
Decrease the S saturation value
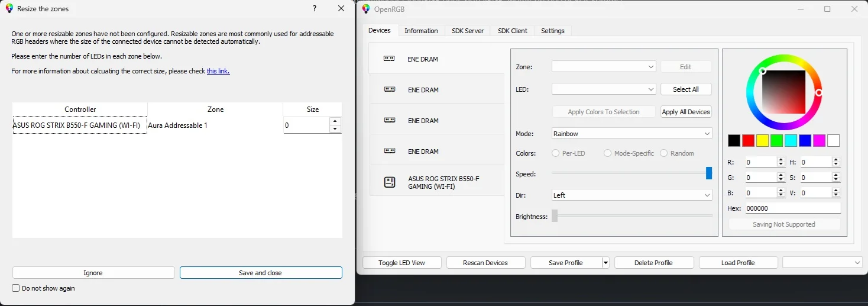click(836, 179)
